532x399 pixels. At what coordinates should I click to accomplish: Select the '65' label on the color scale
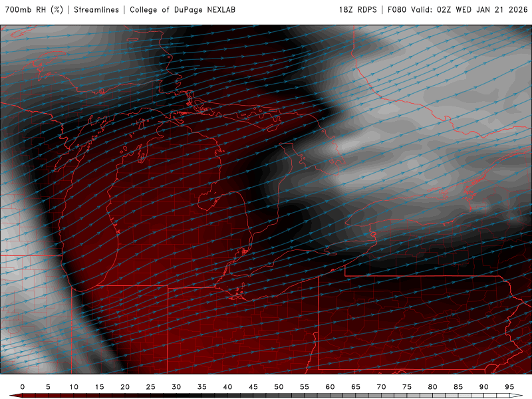coord(356,387)
